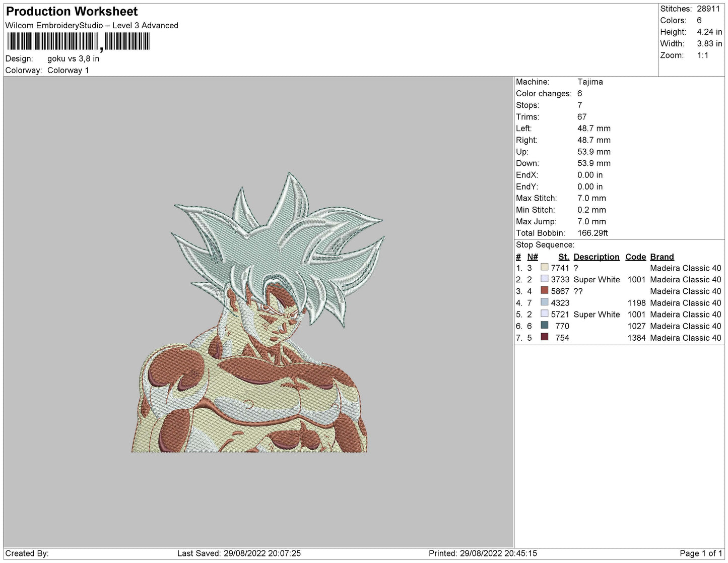Image resolution: width=728 pixels, height=563 pixels.
Task: Select the height value '4.24 in'
Action: (x=709, y=32)
